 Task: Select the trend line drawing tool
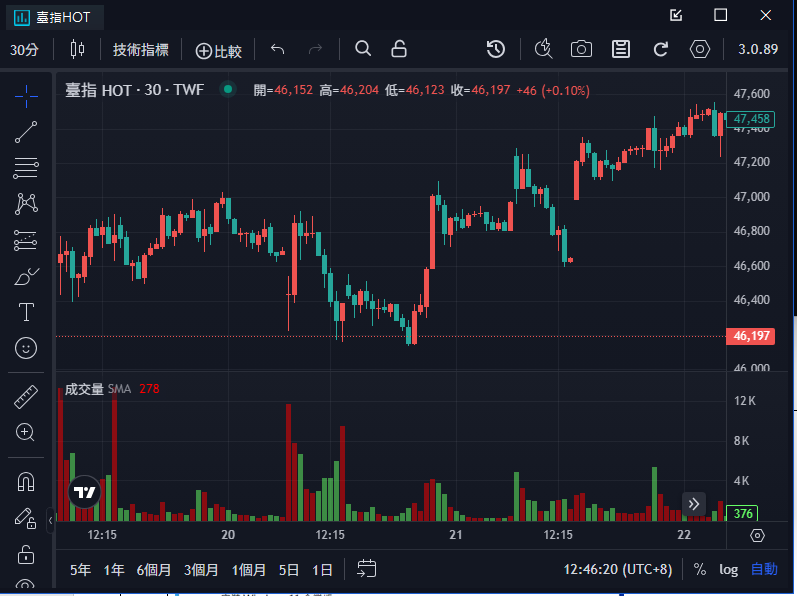[26, 132]
